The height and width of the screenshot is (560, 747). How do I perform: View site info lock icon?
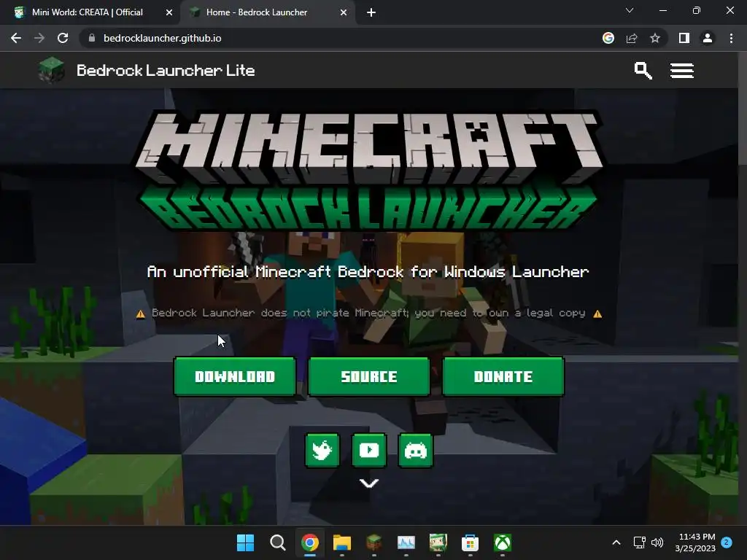click(x=92, y=38)
